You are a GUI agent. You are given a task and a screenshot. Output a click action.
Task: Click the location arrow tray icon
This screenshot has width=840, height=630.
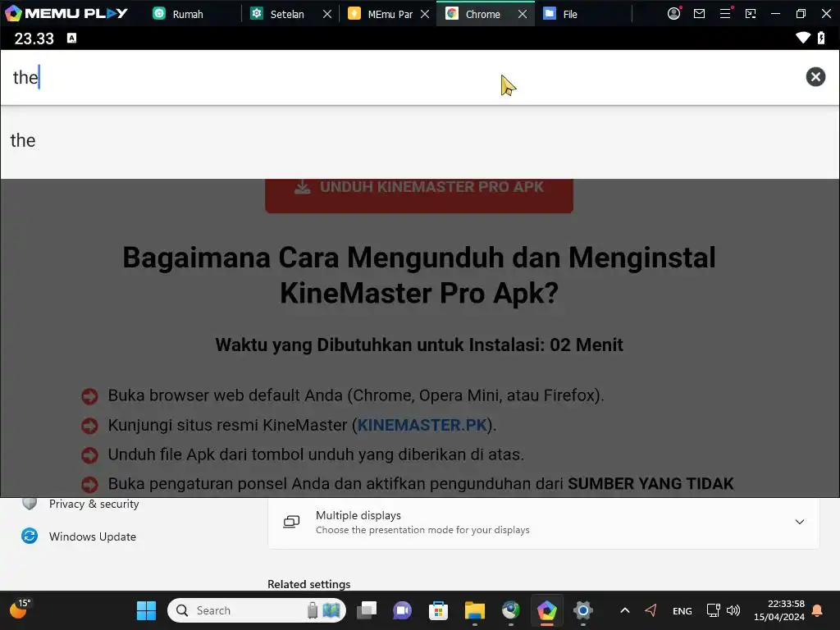pos(651,610)
